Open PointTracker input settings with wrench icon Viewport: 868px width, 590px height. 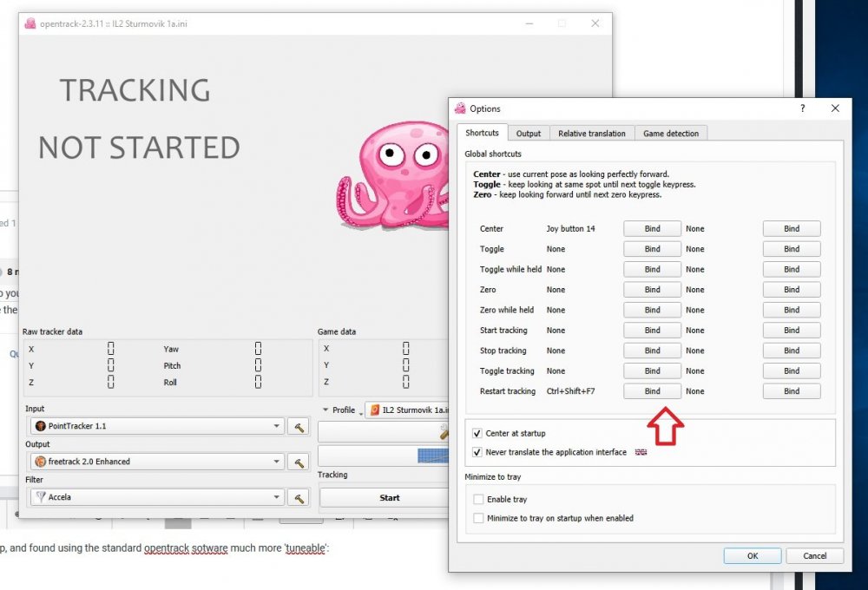[x=298, y=426]
